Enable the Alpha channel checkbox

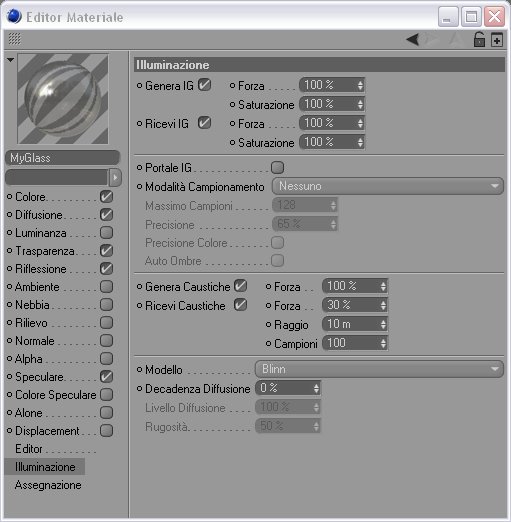coord(106,359)
